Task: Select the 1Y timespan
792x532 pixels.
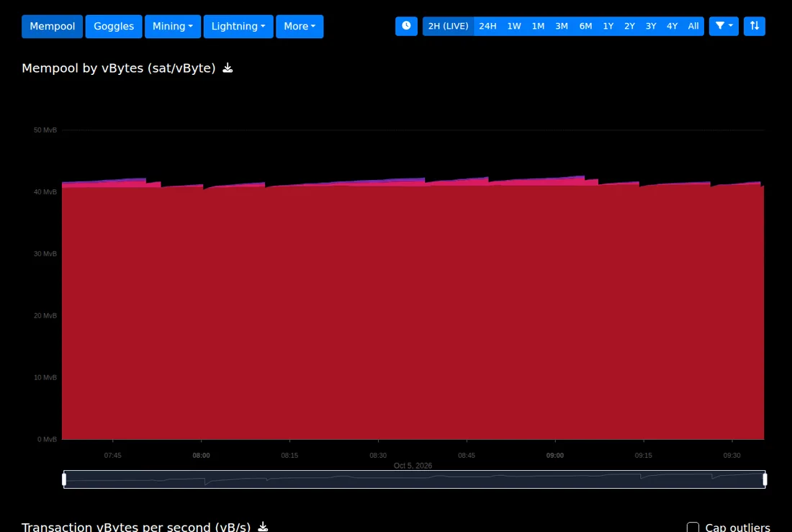Action: click(x=608, y=26)
